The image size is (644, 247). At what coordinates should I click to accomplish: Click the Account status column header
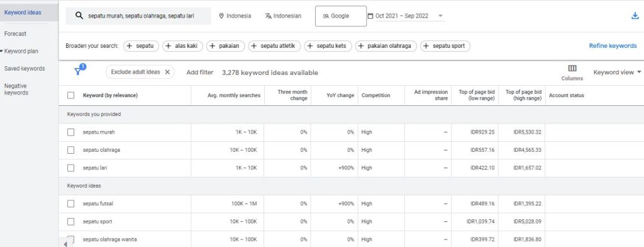567,96
